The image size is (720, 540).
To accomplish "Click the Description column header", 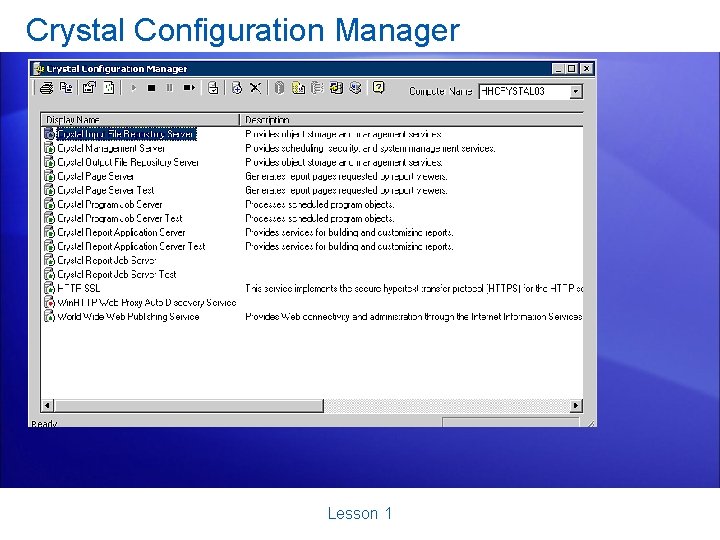I will pyautogui.click(x=411, y=120).
